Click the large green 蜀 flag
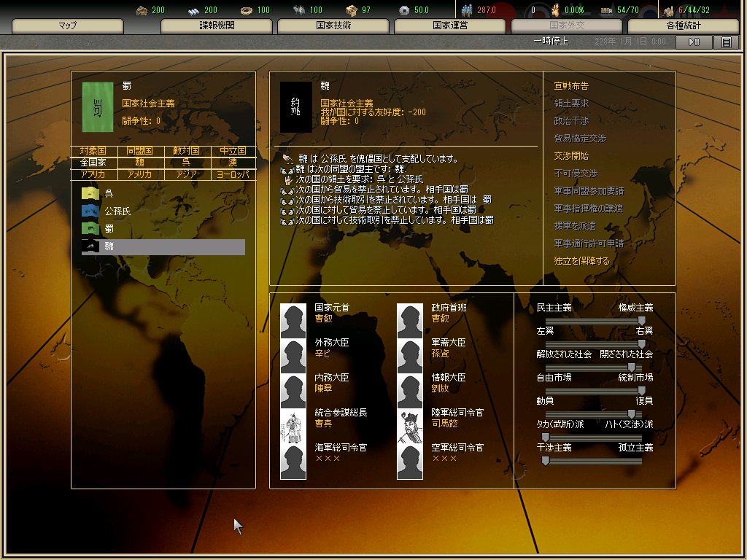This screenshot has width=747, height=560. coord(98,106)
